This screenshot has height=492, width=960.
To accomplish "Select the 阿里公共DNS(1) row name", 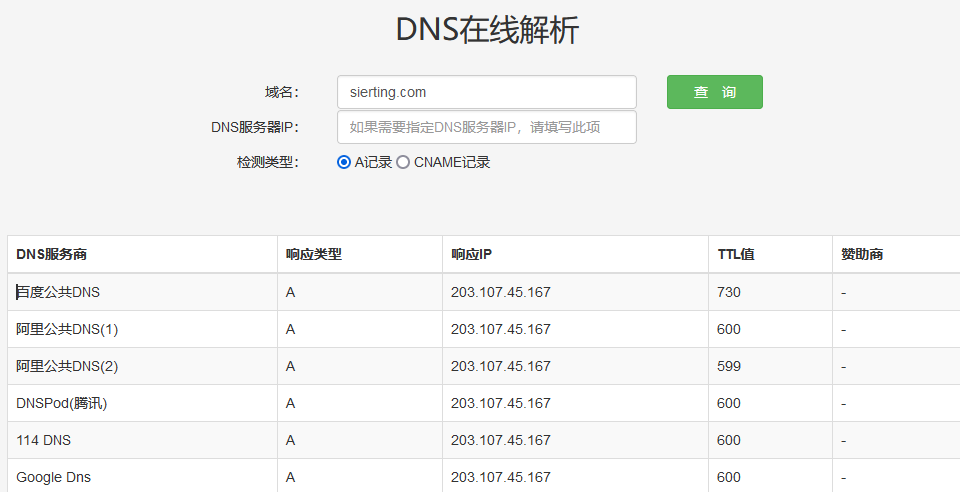I will (67, 329).
